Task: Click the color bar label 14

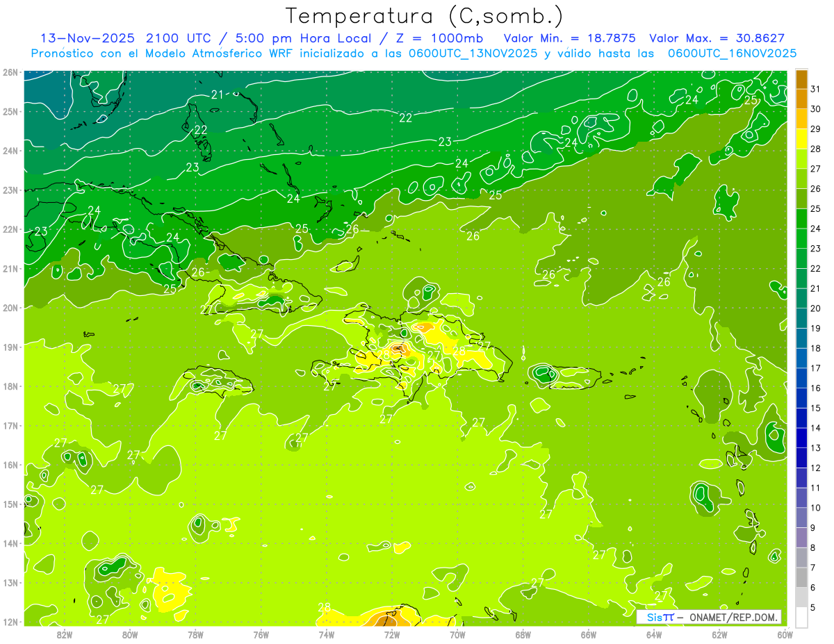Action: click(x=816, y=428)
